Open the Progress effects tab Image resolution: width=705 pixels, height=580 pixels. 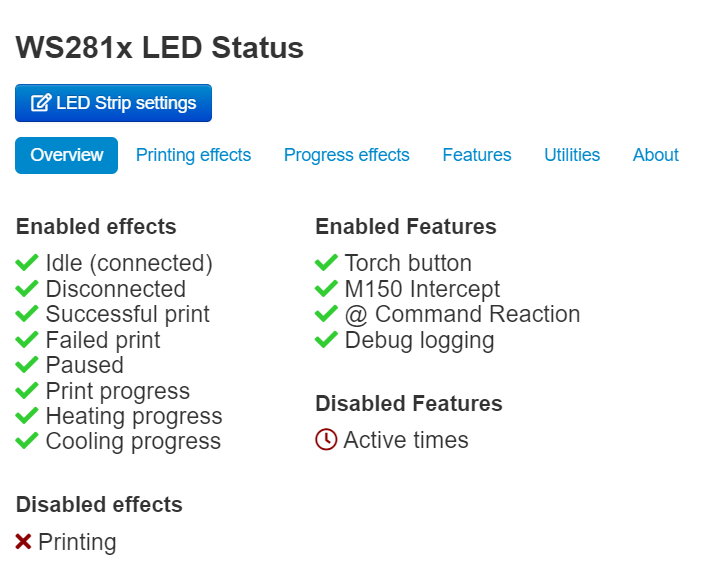pyautogui.click(x=346, y=155)
